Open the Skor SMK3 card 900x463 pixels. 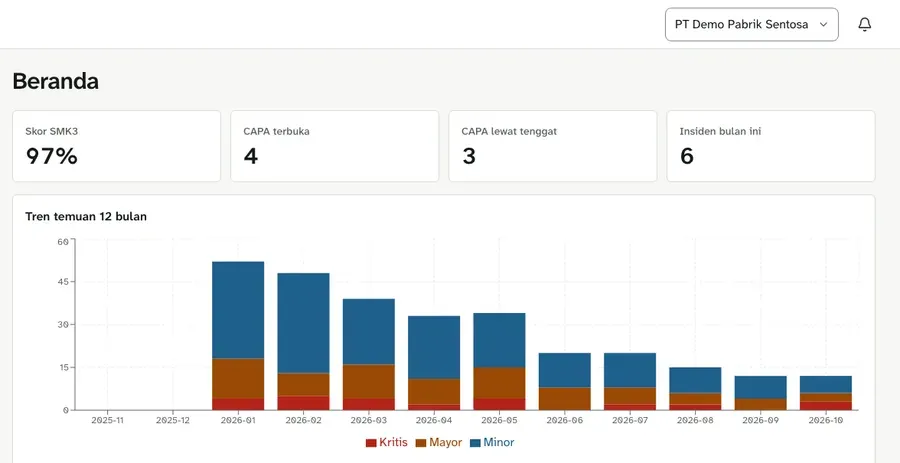[x=117, y=146]
